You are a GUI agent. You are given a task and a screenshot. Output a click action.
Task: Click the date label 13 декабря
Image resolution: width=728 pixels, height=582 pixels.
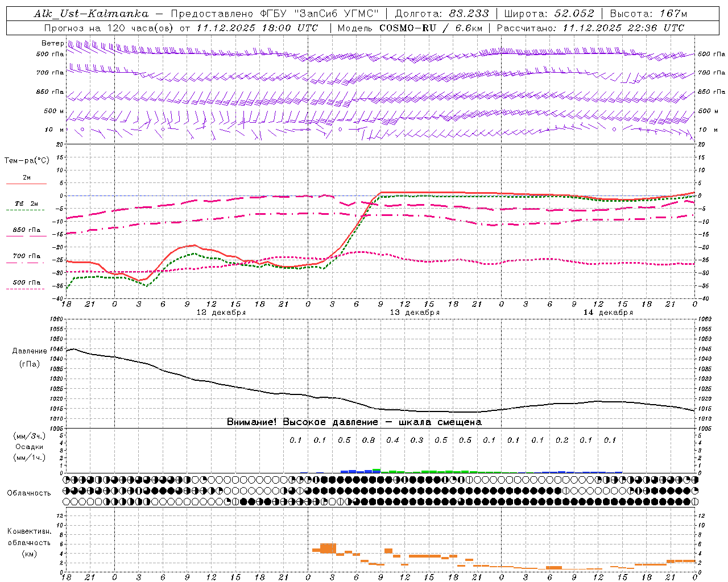tap(415, 313)
